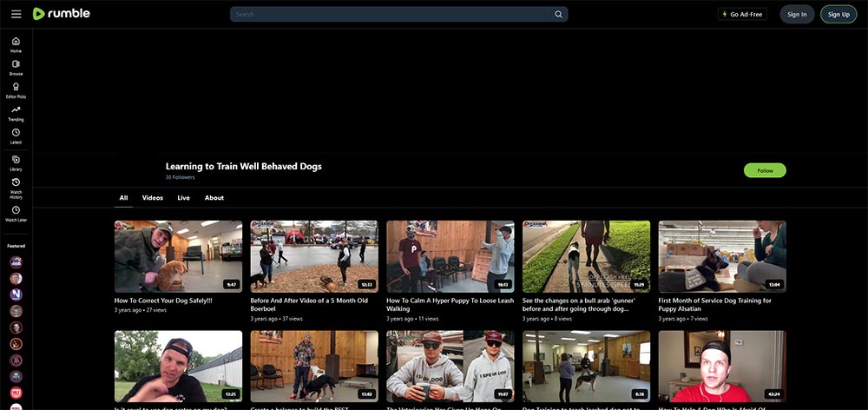Screen dimensions: 868x410
Task: Click '3 years ago • 27 views' text
Action: pos(141,310)
